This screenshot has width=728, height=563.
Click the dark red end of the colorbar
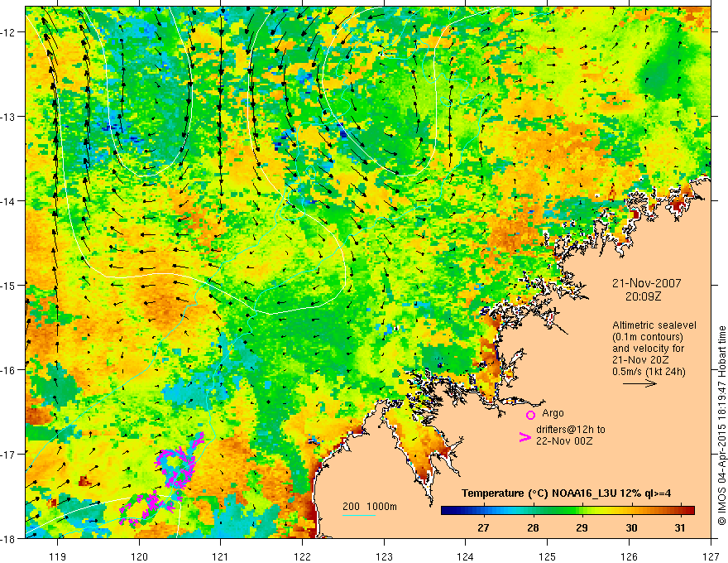point(689,511)
